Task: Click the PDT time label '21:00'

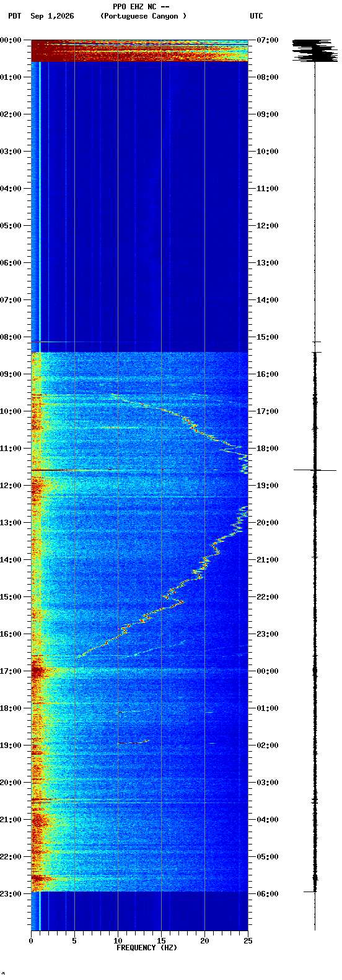Action: (x=11, y=819)
